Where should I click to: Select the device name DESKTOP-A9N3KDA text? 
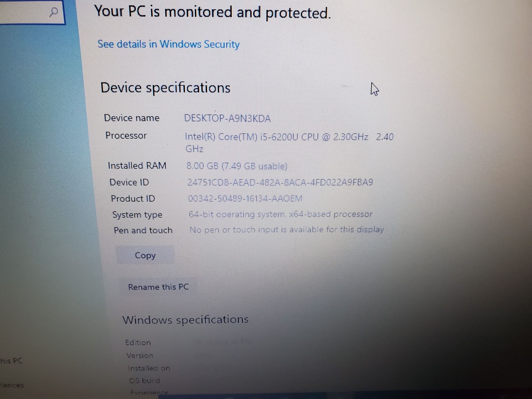227,119
